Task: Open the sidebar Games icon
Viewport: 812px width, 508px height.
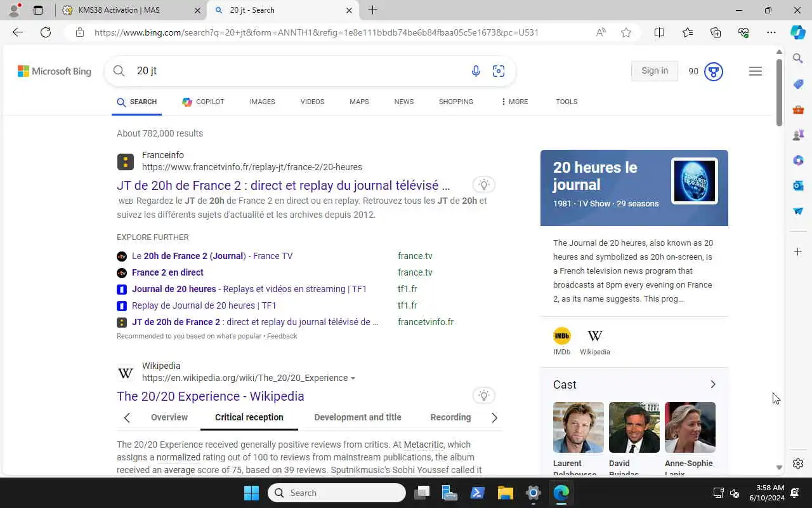Action: [x=798, y=135]
